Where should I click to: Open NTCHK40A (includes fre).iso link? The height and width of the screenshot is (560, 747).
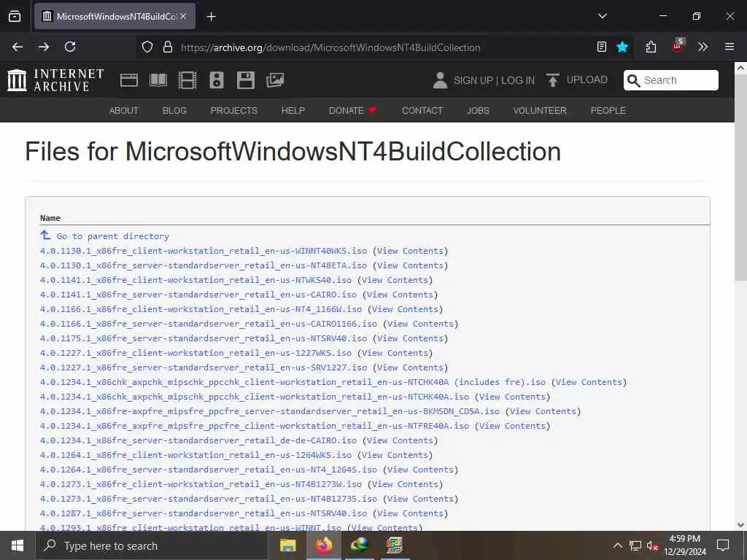click(x=293, y=382)
